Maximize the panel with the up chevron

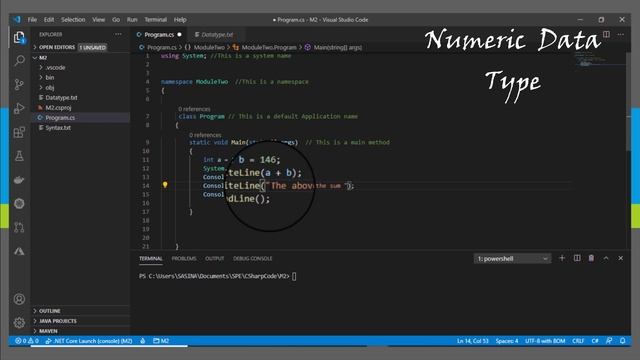click(606, 258)
